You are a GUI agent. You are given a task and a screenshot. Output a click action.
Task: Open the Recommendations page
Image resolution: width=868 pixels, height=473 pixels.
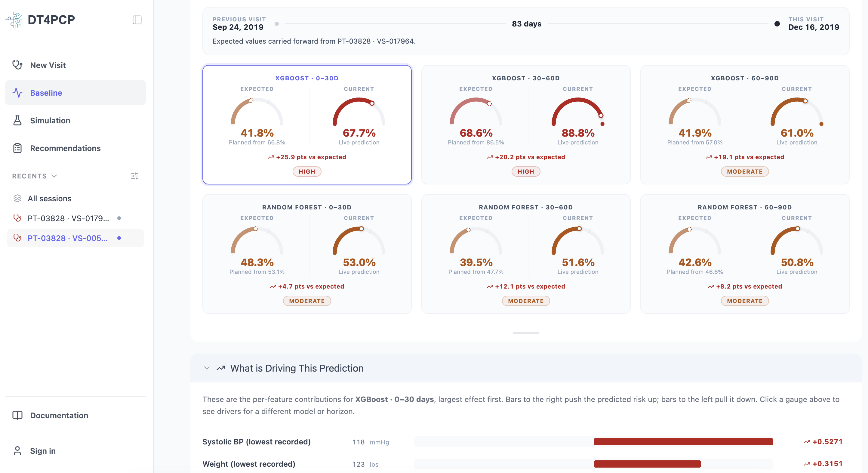(75, 148)
